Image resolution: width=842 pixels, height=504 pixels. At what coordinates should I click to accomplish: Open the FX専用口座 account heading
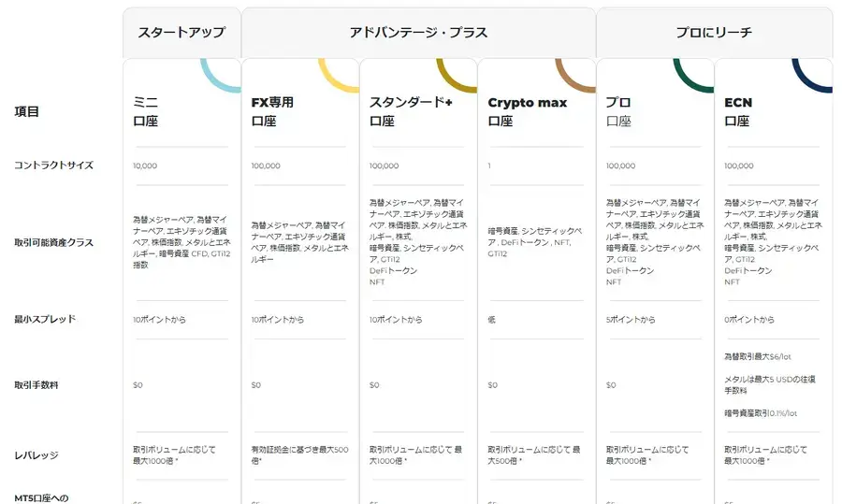(x=272, y=111)
